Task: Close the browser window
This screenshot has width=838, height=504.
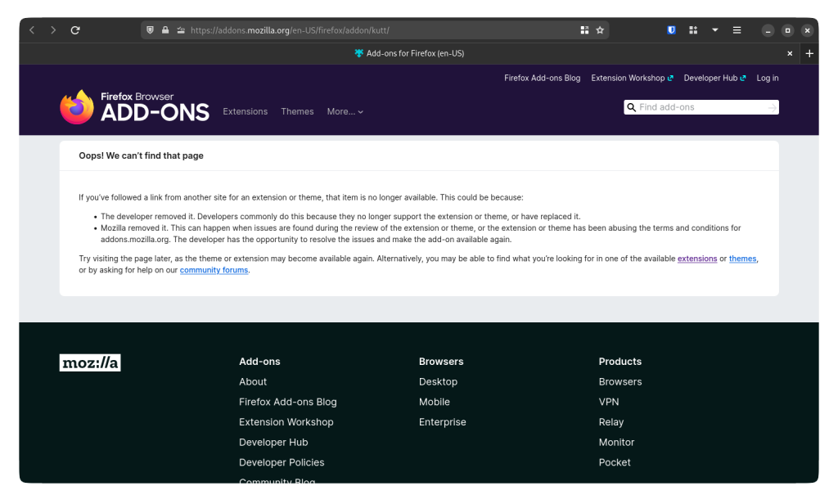Action: (x=807, y=31)
